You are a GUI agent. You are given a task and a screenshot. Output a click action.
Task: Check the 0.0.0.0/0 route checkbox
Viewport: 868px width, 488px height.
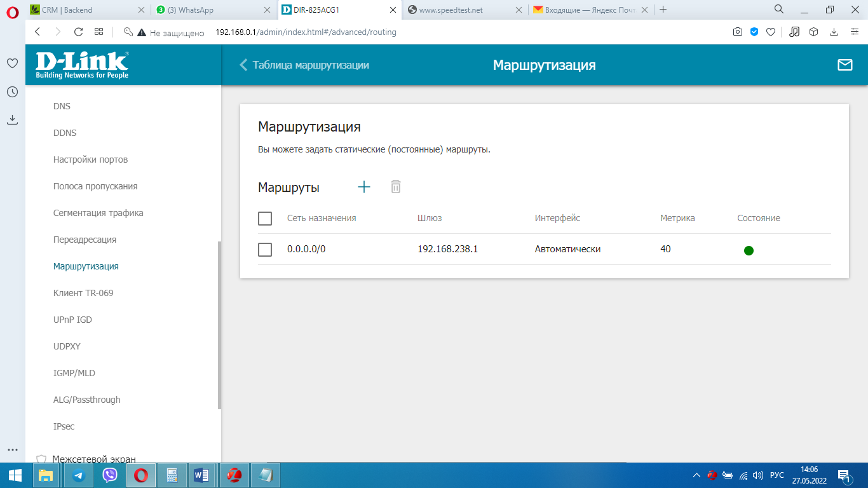coord(265,250)
